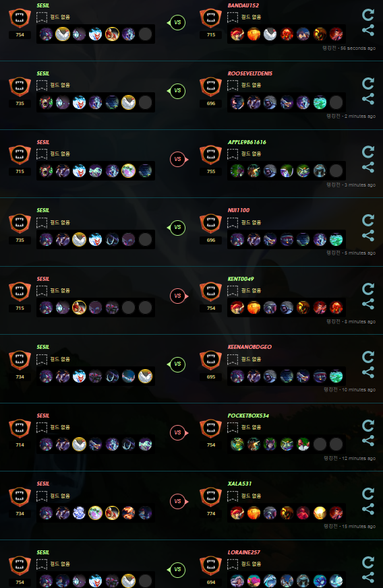The width and height of the screenshot is (383, 588).
Task: Replay the battle against BANDAU152
Action: (x=368, y=15)
